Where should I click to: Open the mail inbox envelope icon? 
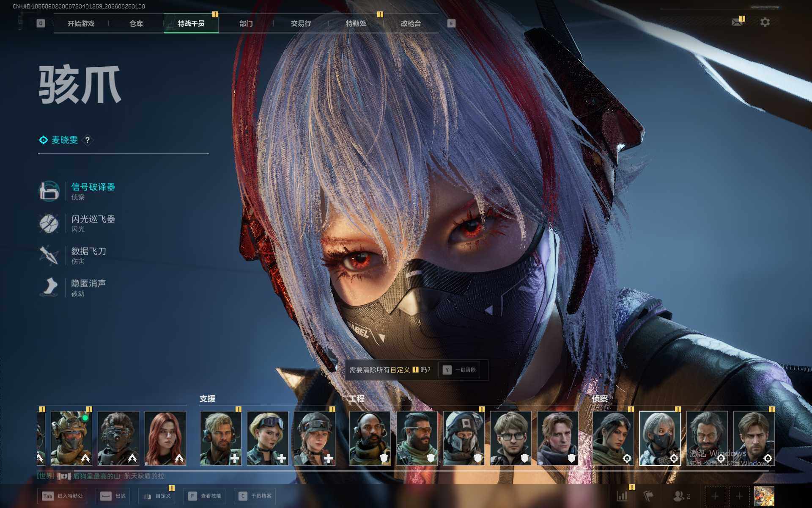[x=737, y=22]
